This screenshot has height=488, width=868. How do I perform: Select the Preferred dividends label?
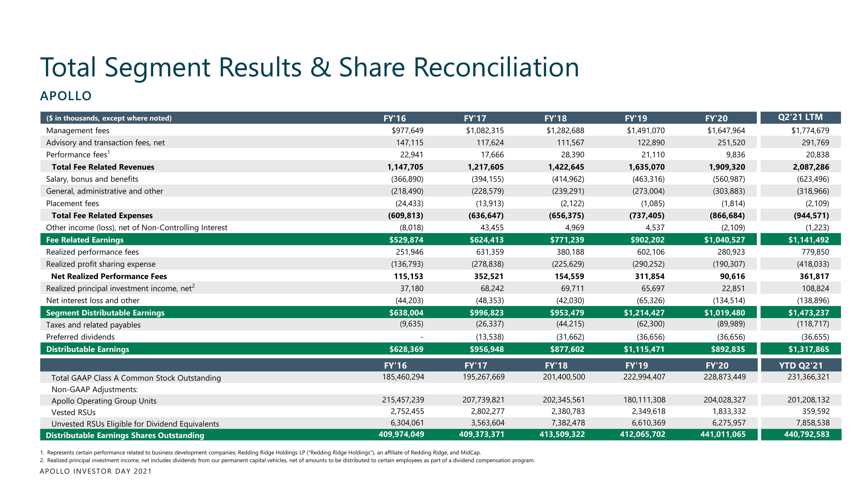[80, 337]
